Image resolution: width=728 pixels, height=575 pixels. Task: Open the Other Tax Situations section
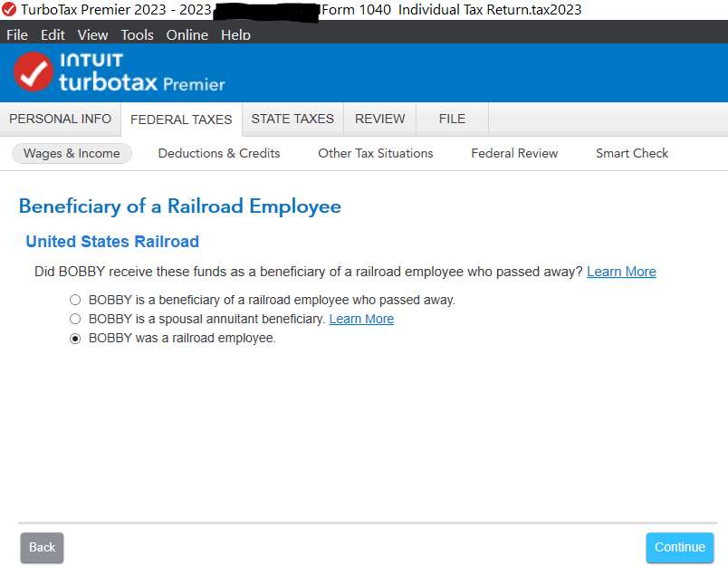375,153
